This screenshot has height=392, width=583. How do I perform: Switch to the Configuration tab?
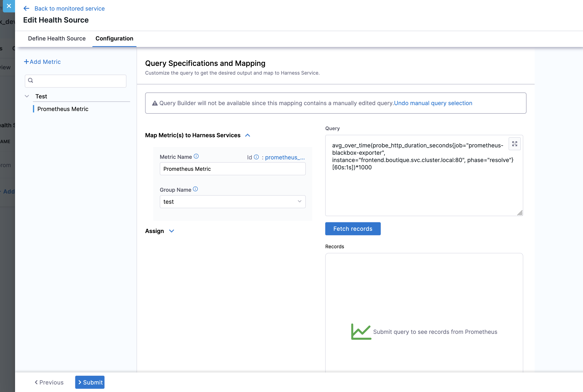pyautogui.click(x=114, y=38)
